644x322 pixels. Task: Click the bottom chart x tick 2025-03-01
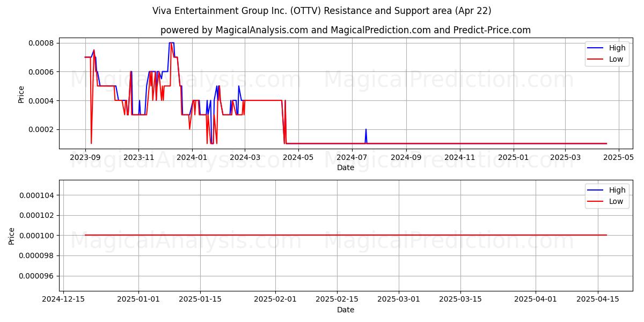tap(399, 299)
